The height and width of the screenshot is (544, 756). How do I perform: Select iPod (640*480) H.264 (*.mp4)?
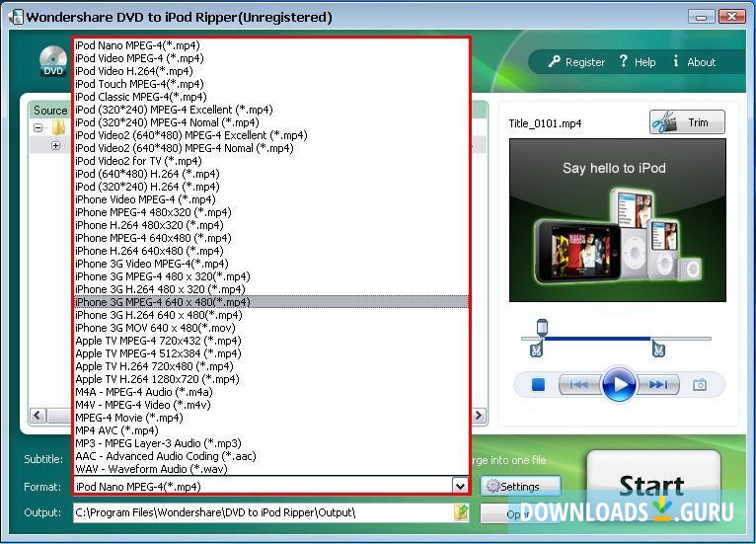(271, 174)
